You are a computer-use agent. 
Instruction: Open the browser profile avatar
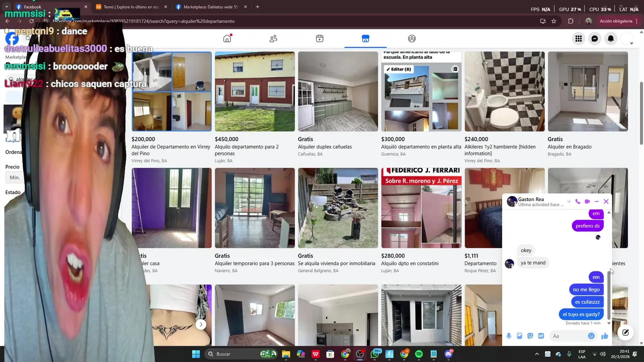click(x=589, y=21)
